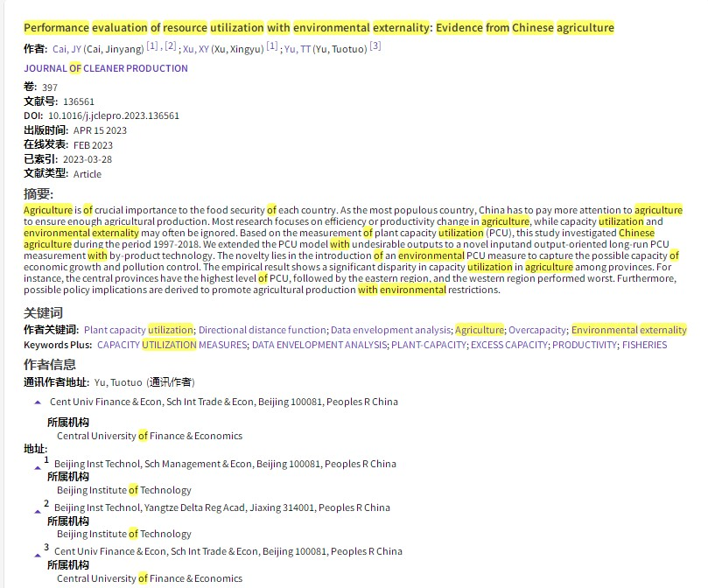Click superscript [2] affiliation after Cai, Jinyang
This screenshot has width=708, height=588.
pos(171,46)
